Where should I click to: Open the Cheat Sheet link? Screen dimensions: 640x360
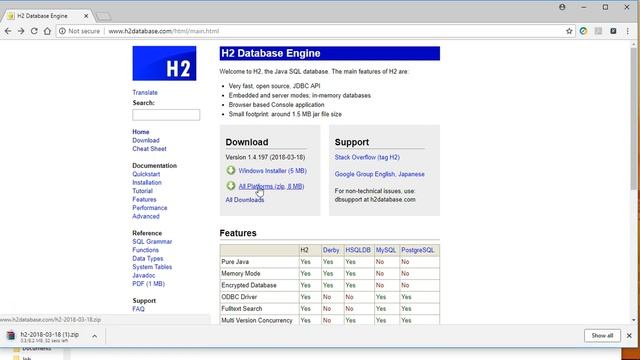point(149,149)
